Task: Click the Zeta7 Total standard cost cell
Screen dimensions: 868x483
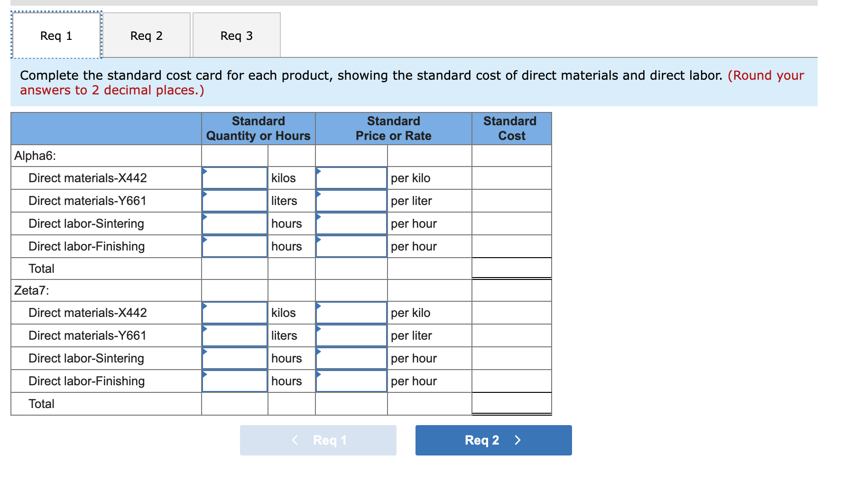Action: [x=512, y=404]
